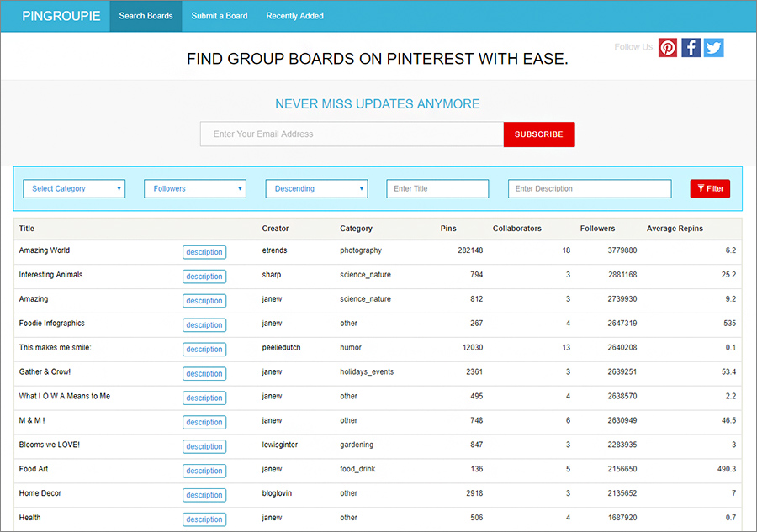Viewport: 757px width, 532px height.
Task: Click creator peeliedutch
Action: click(281, 347)
